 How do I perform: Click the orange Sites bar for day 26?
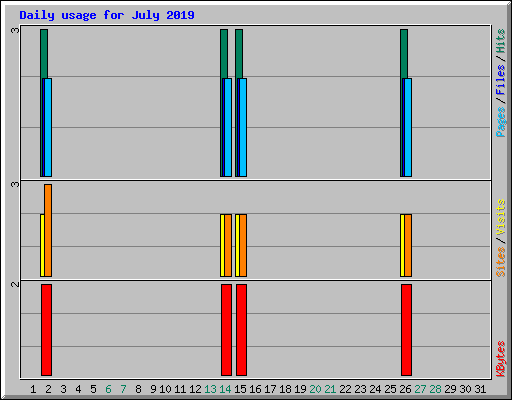408,245
